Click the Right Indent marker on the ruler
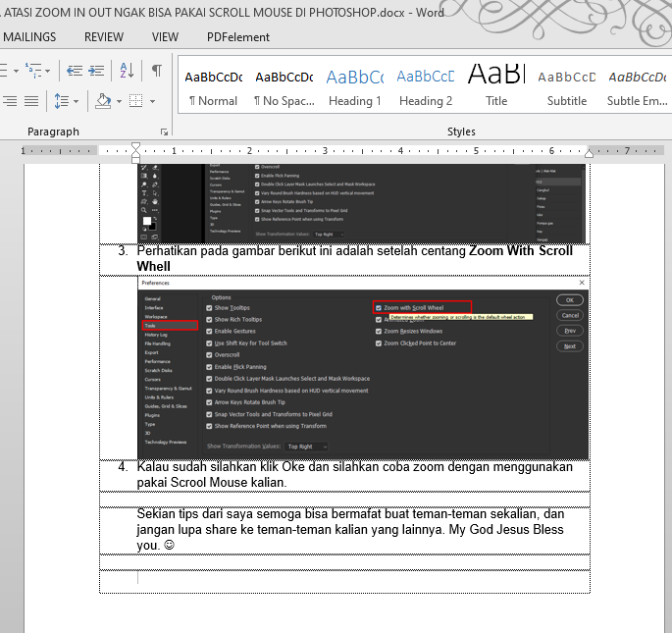Viewport: 672px width, 633px height. pyautogui.click(x=590, y=153)
